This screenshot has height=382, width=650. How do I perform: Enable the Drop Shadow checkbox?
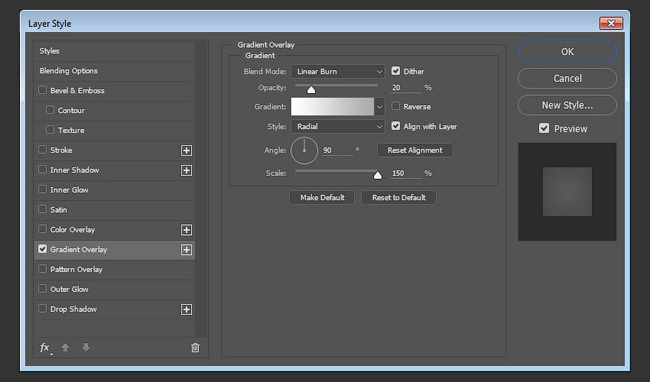(42, 309)
